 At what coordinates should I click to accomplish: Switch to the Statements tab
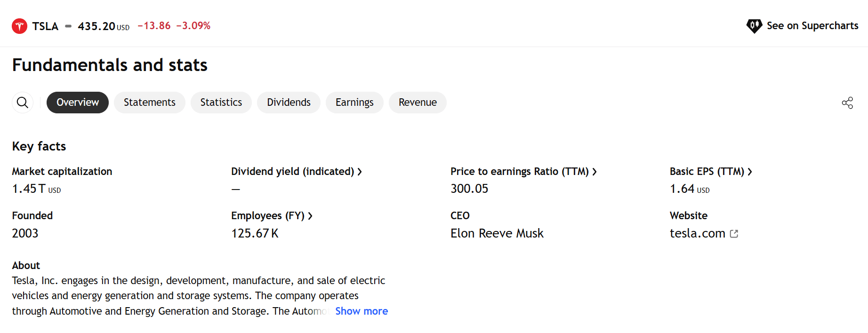point(150,103)
